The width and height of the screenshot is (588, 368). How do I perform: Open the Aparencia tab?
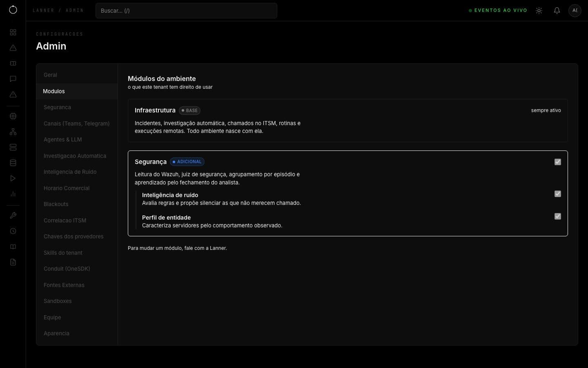pyautogui.click(x=77, y=333)
